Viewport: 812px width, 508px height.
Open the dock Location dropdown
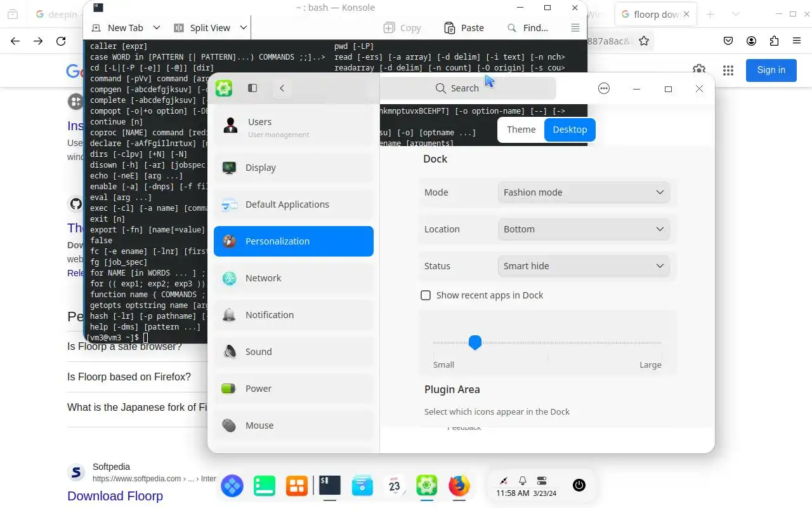584,229
